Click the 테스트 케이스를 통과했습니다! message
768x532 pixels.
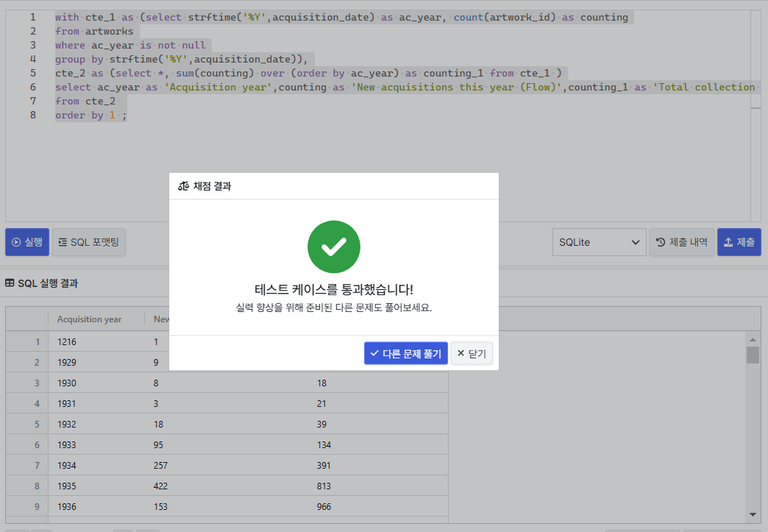333,289
